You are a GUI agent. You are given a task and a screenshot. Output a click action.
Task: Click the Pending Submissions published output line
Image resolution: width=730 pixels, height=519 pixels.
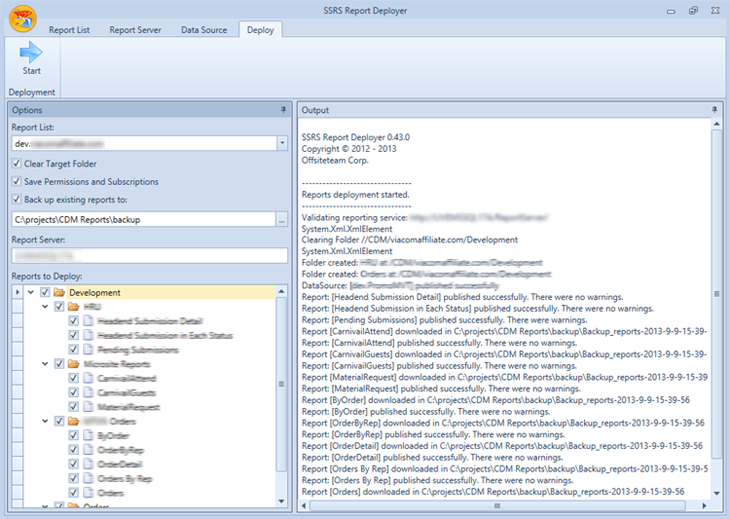[445, 320]
